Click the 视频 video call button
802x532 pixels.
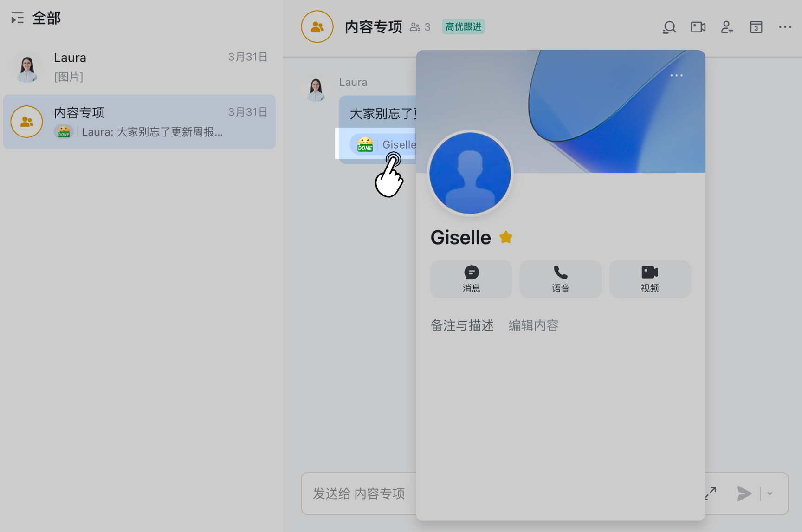click(x=650, y=279)
